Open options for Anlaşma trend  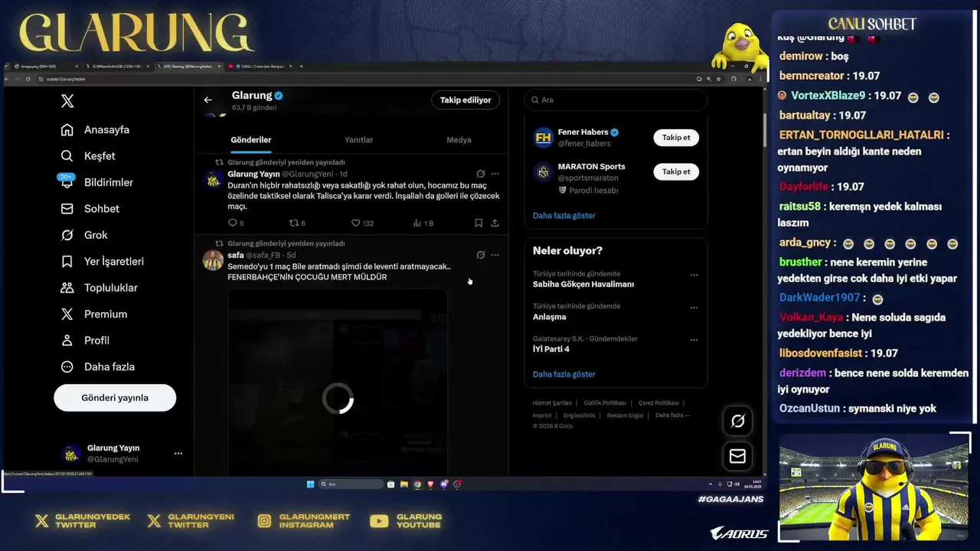694,308
